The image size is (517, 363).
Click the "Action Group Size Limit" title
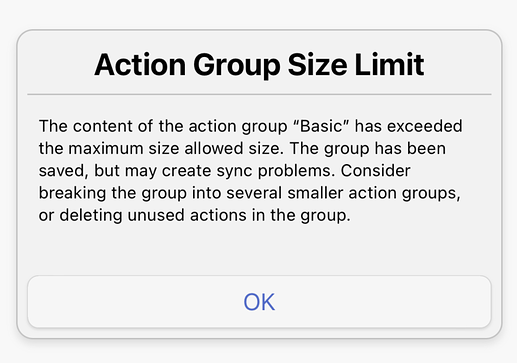pyautogui.click(x=259, y=65)
